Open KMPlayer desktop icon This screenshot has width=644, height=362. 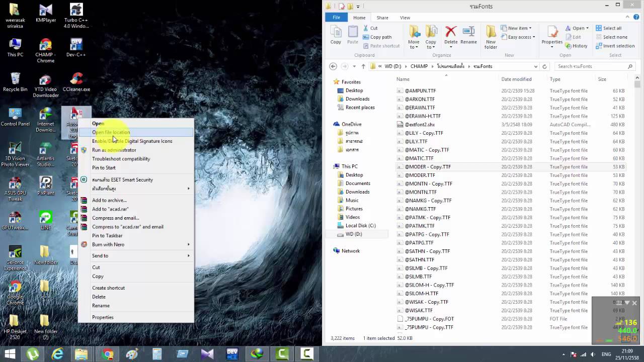[46, 13]
